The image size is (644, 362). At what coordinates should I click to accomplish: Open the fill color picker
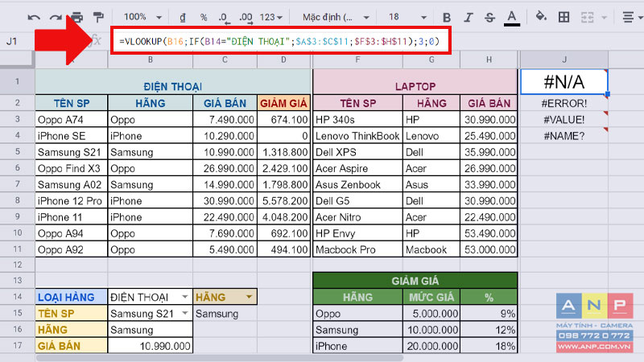(x=541, y=17)
